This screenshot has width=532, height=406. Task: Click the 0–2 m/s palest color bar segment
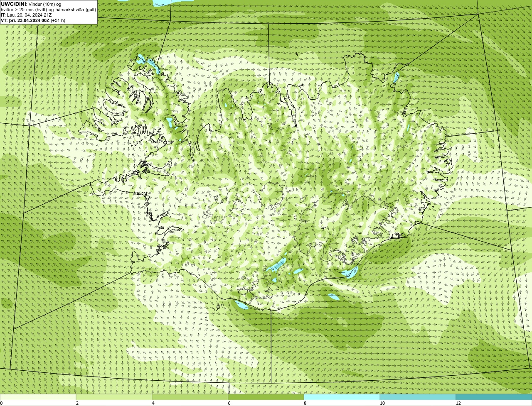38,397
